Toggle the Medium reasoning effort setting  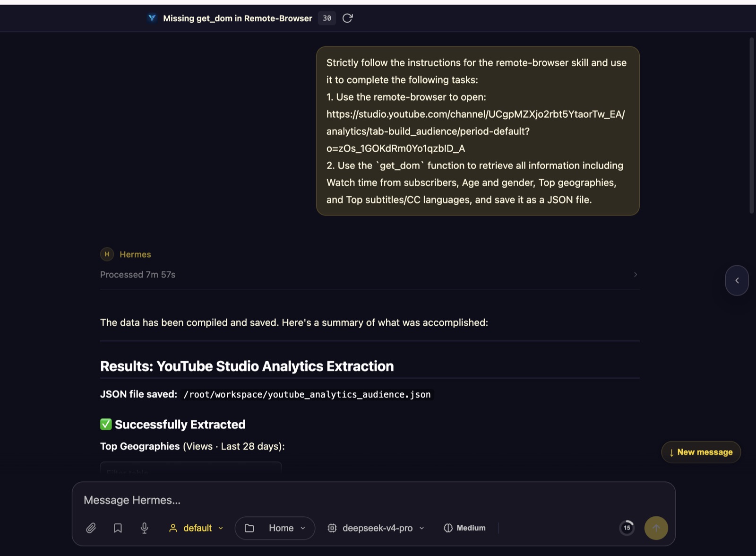(464, 528)
